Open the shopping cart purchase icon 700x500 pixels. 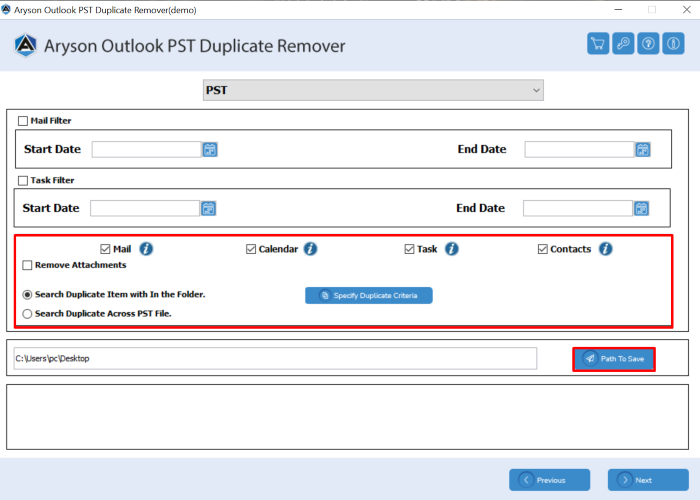[598, 44]
